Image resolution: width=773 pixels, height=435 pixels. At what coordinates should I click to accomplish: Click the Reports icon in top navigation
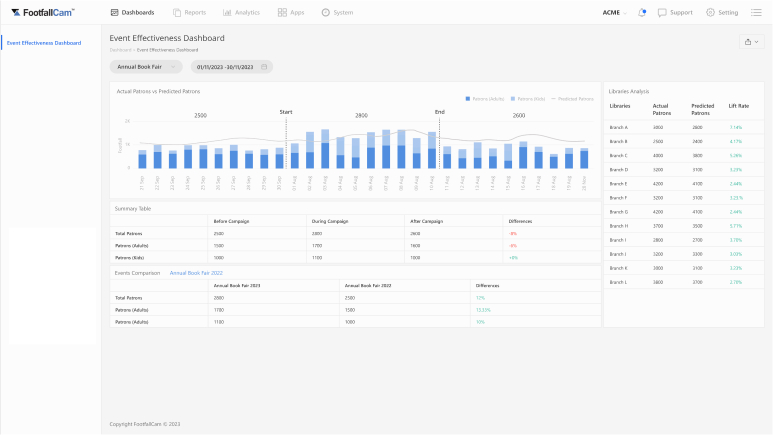(177, 12)
